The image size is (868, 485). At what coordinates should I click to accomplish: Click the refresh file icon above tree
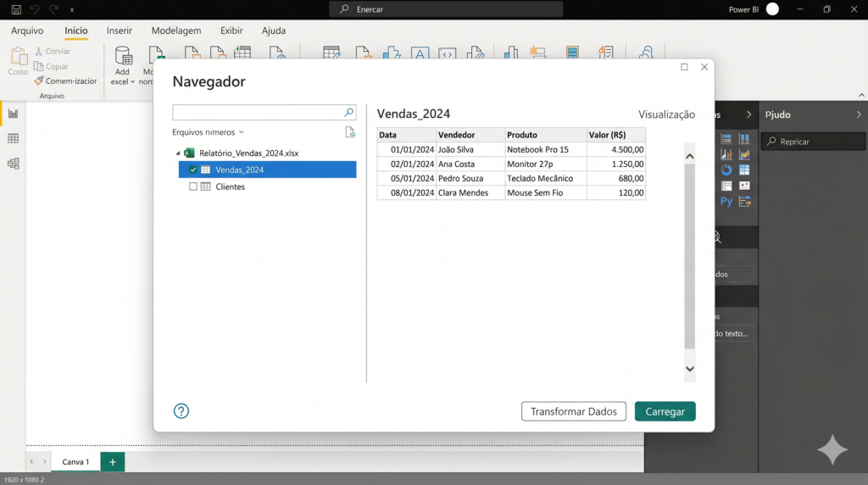350,132
